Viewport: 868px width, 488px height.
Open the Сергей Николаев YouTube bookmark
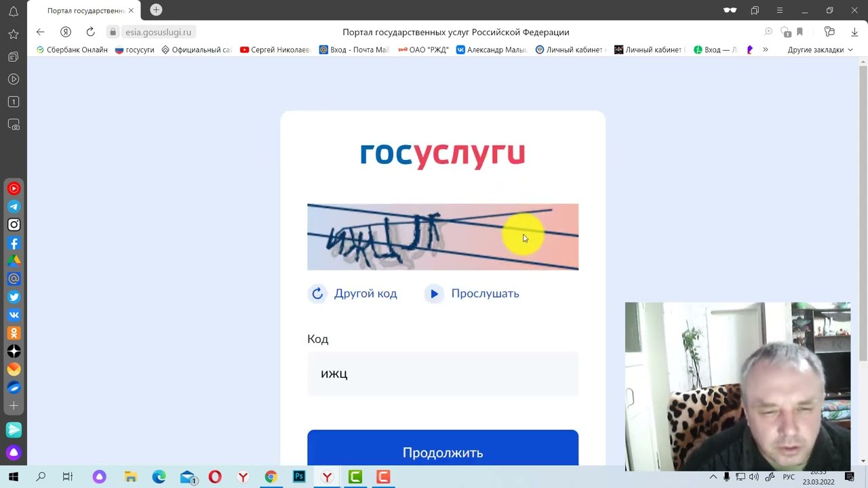(x=275, y=49)
